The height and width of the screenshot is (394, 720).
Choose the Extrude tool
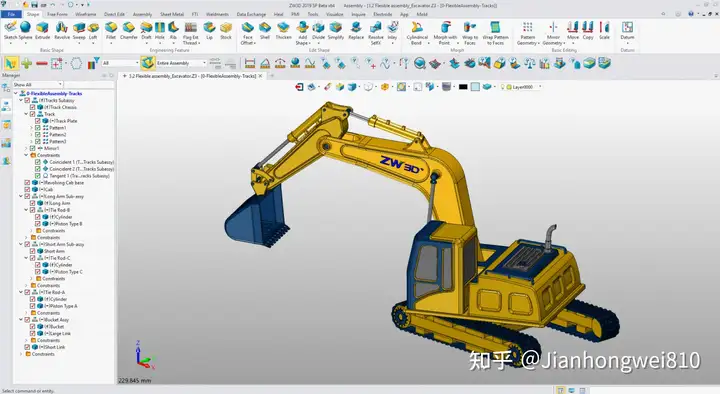point(42,30)
